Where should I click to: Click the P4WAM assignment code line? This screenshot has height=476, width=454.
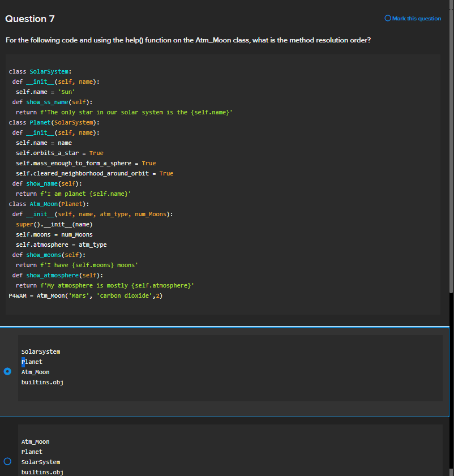(86, 296)
